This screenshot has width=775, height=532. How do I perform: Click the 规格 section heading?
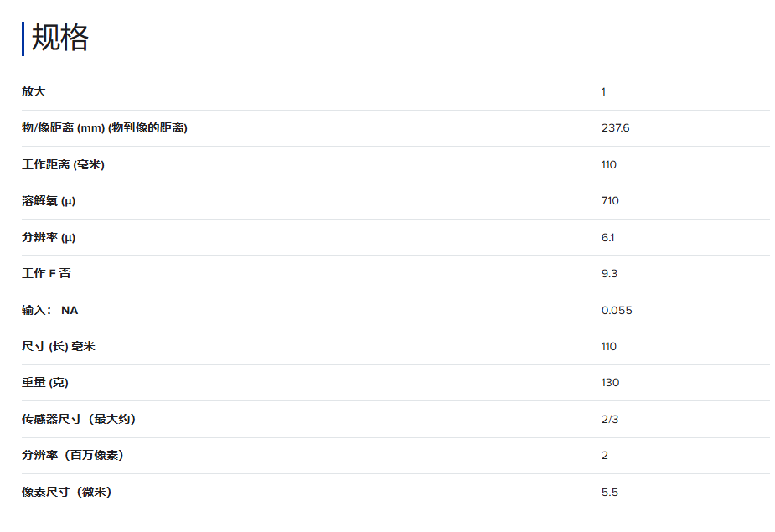pyautogui.click(x=59, y=39)
